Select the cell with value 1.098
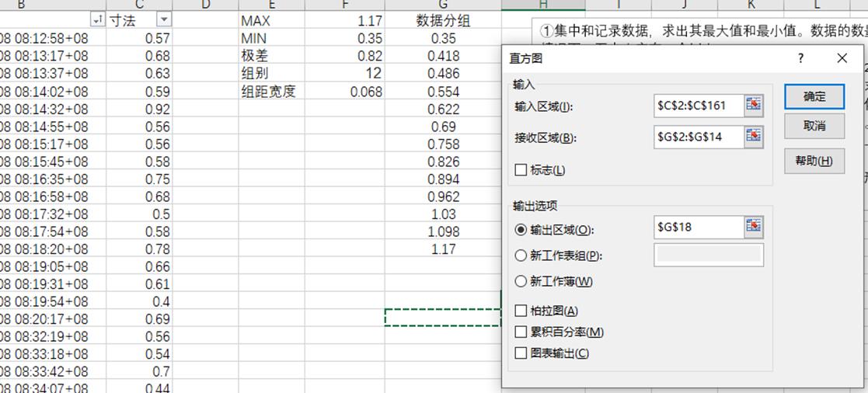The width and height of the screenshot is (868, 393). pyautogui.click(x=443, y=231)
